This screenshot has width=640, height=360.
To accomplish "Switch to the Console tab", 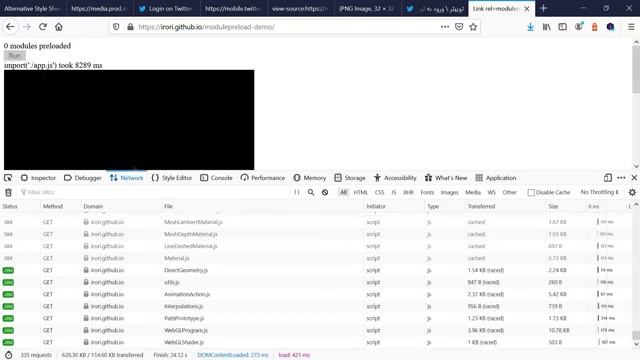I will 216,178.
